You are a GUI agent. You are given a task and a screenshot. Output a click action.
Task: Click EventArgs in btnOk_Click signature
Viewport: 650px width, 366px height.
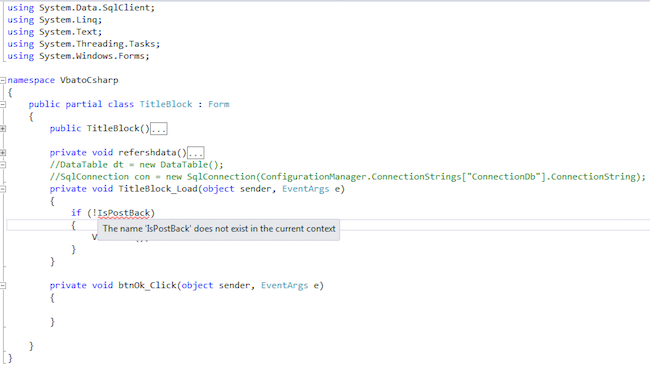pyautogui.click(x=284, y=285)
